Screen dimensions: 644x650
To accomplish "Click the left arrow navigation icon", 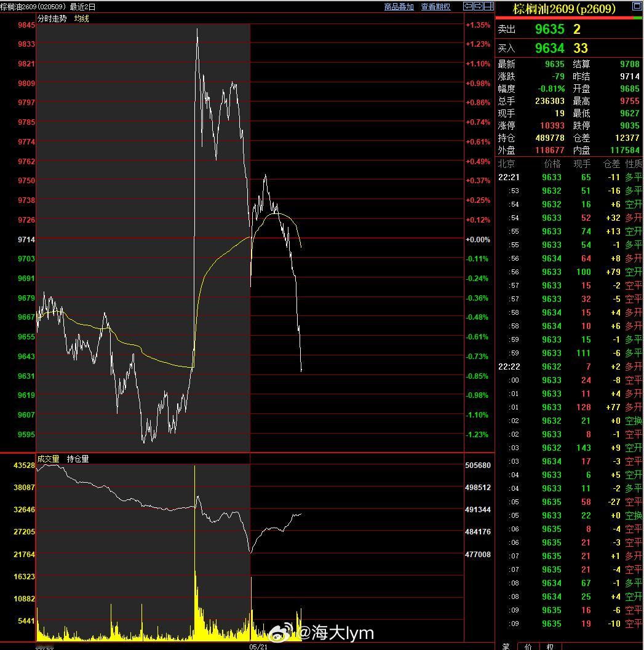I will coord(467,6).
